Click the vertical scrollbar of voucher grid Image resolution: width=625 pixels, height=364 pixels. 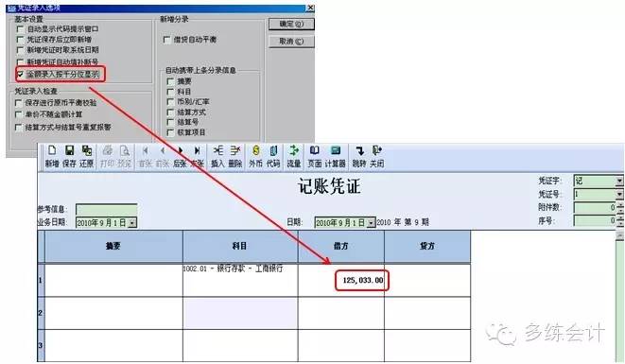tap(620, 297)
